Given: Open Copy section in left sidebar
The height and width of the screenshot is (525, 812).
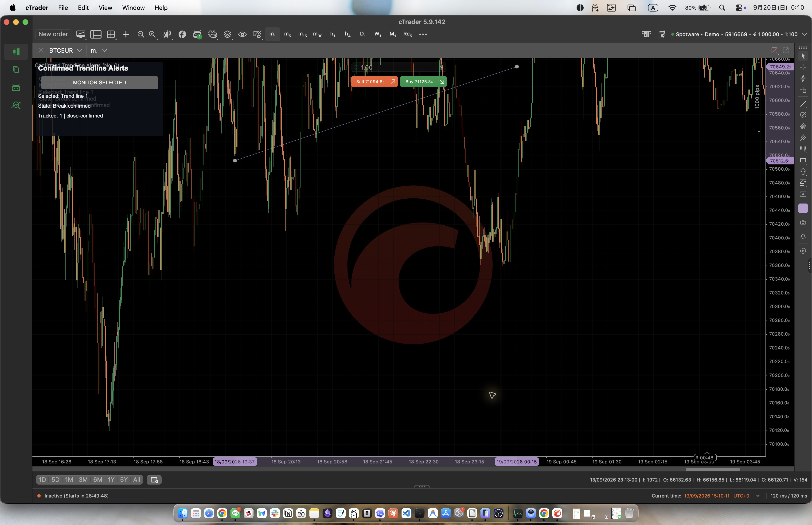Looking at the screenshot, I should [16, 70].
